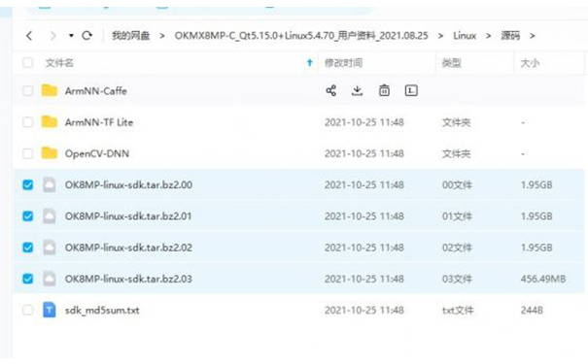Click the sdk_md5sum.txt text file icon

50,310
